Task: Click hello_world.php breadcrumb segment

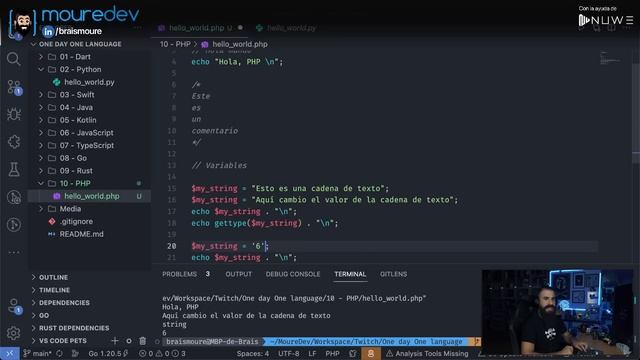Action: click(x=240, y=44)
